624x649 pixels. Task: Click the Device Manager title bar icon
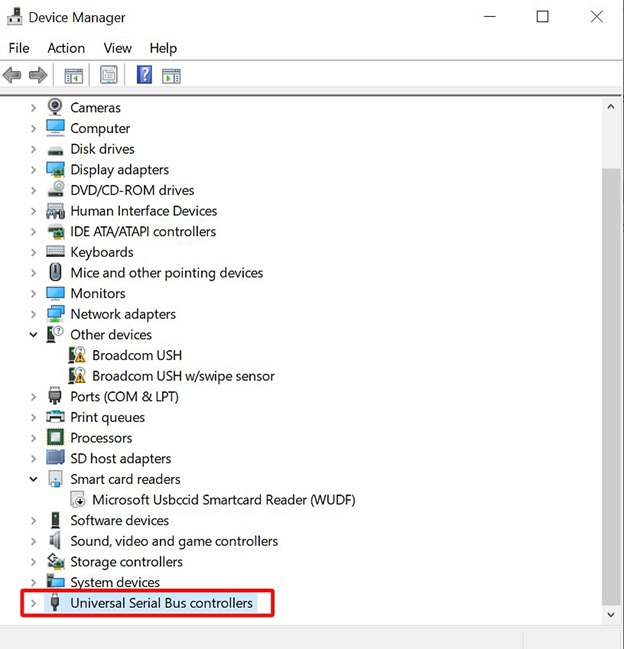coord(14,17)
